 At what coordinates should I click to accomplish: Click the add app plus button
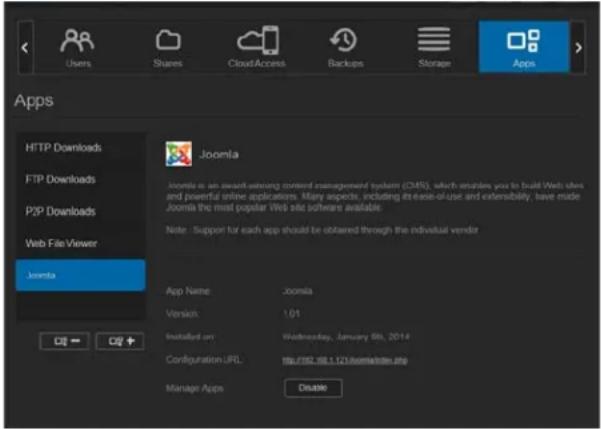120,341
